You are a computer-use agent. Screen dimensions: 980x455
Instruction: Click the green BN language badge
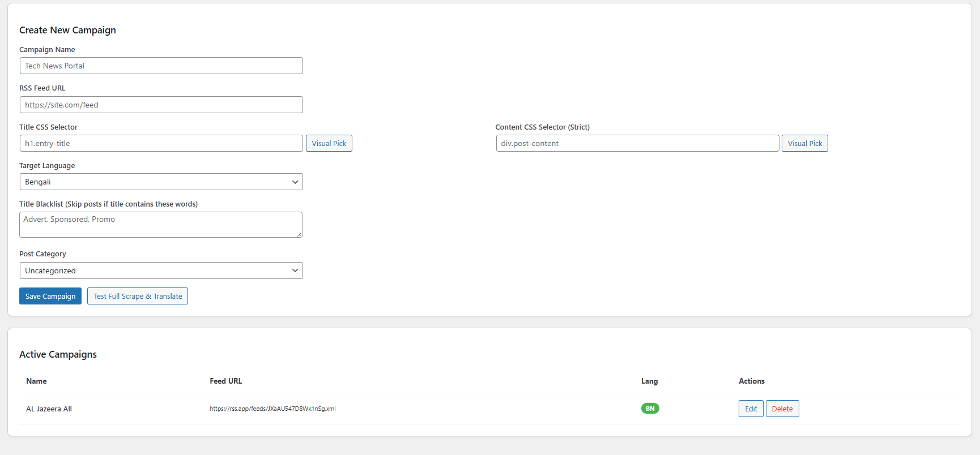coord(650,409)
